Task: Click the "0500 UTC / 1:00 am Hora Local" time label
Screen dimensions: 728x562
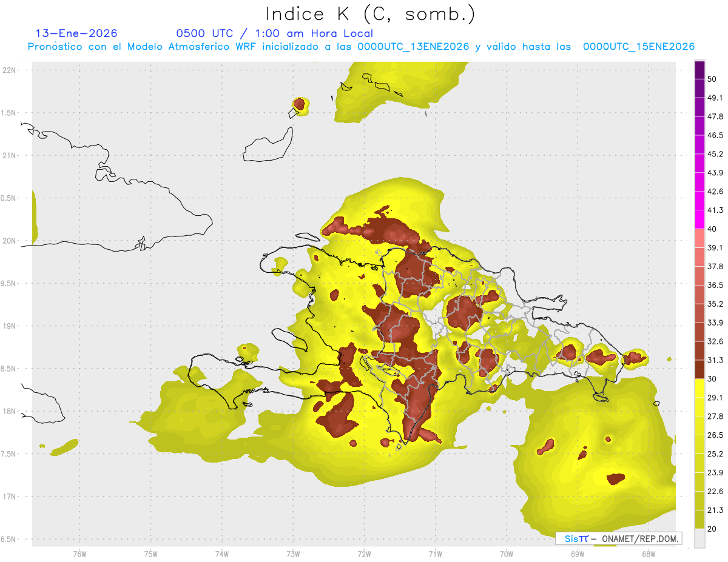Action: click(x=274, y=34)
